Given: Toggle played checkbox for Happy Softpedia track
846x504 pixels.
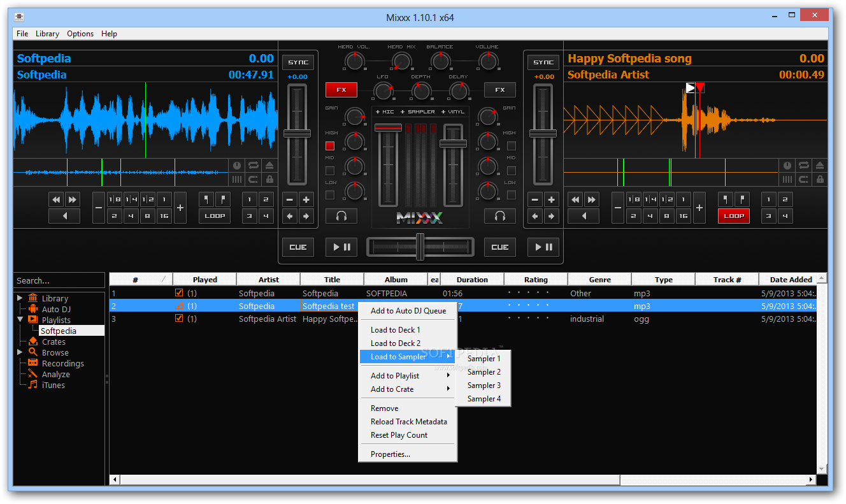Looking at the screenshot, I should (x=179, y=319).
